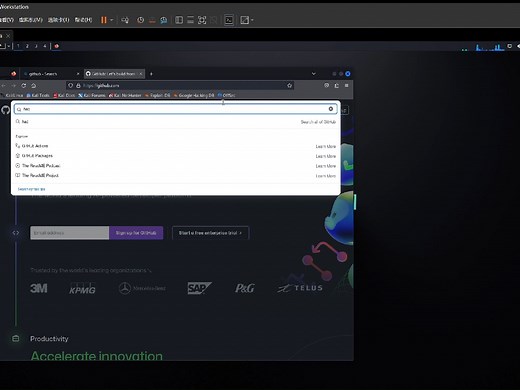Click Learn More for GitHub Packages

point(326,156)
